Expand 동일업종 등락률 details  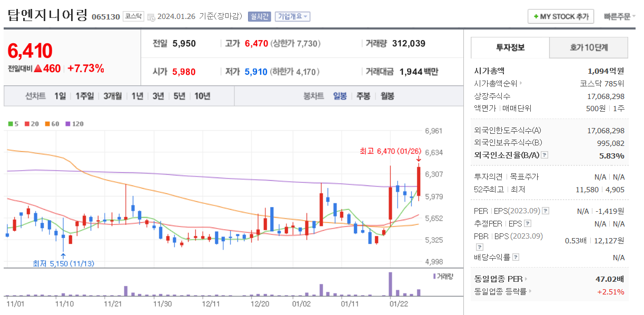530,291
